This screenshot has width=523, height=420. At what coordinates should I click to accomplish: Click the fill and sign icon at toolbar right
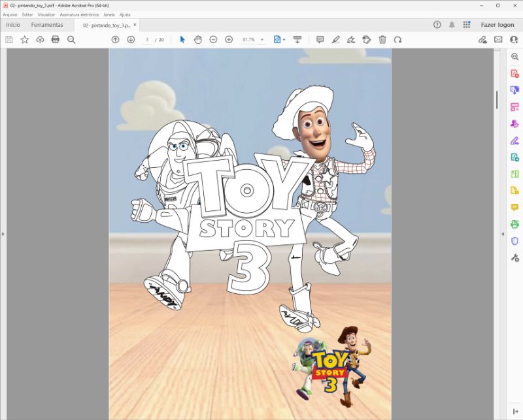pyautogui.click(x=482, y=40)
